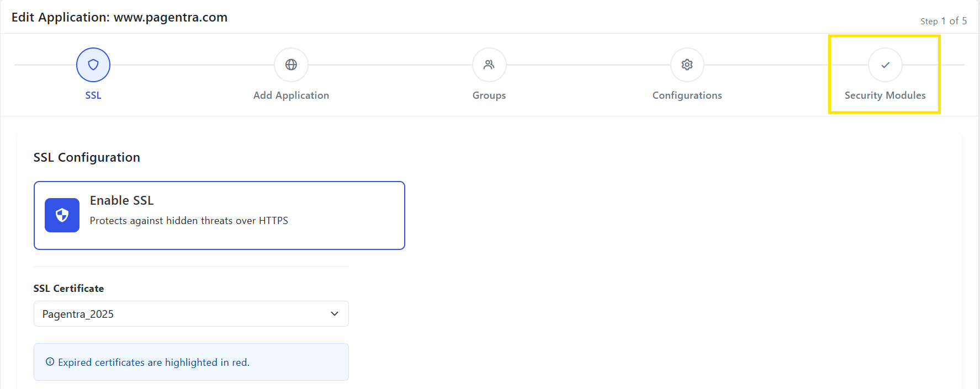The width and height of the screenshot is (980, 389).
Task: Click the blue shield icon beside Enable SSL
Action: click(x=62, y=215)
